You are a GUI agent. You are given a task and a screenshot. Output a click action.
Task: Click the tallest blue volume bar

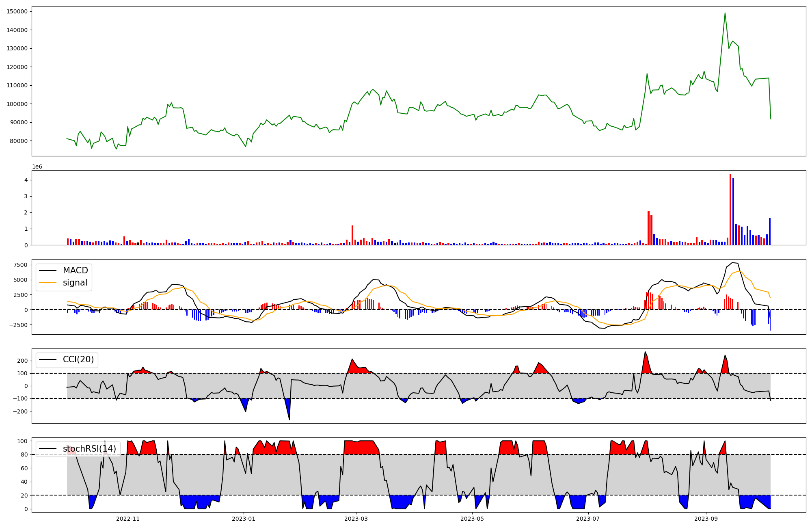pos(733,211)
